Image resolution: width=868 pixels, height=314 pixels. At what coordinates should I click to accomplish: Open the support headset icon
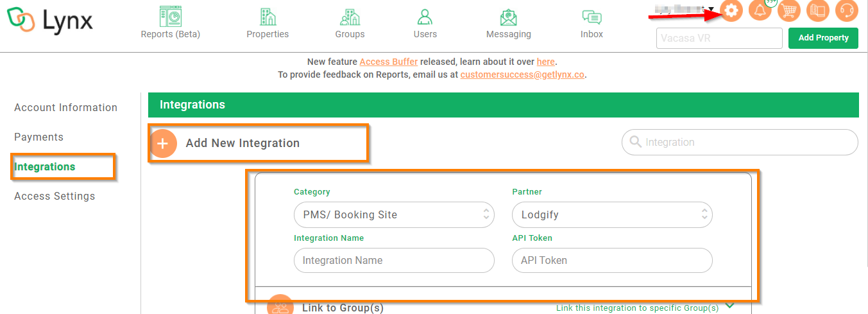(847, 10)
